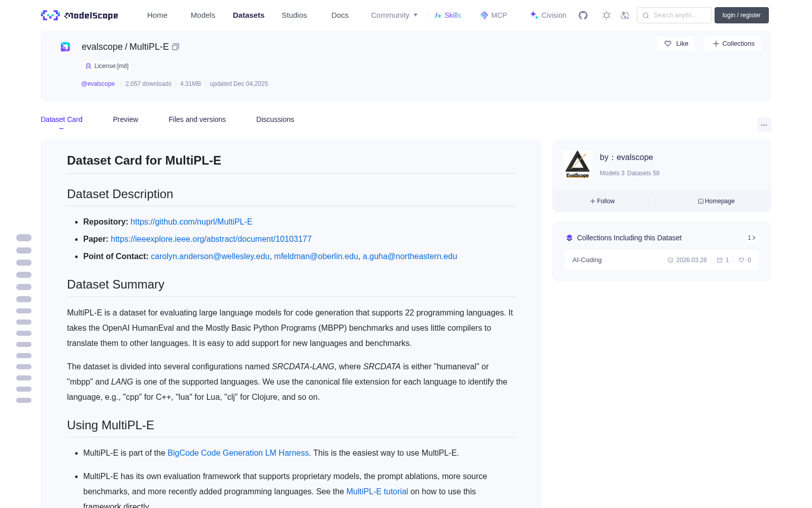Open the MCP nav item
This screenshot has width=812, height=508.
(493, 15)
